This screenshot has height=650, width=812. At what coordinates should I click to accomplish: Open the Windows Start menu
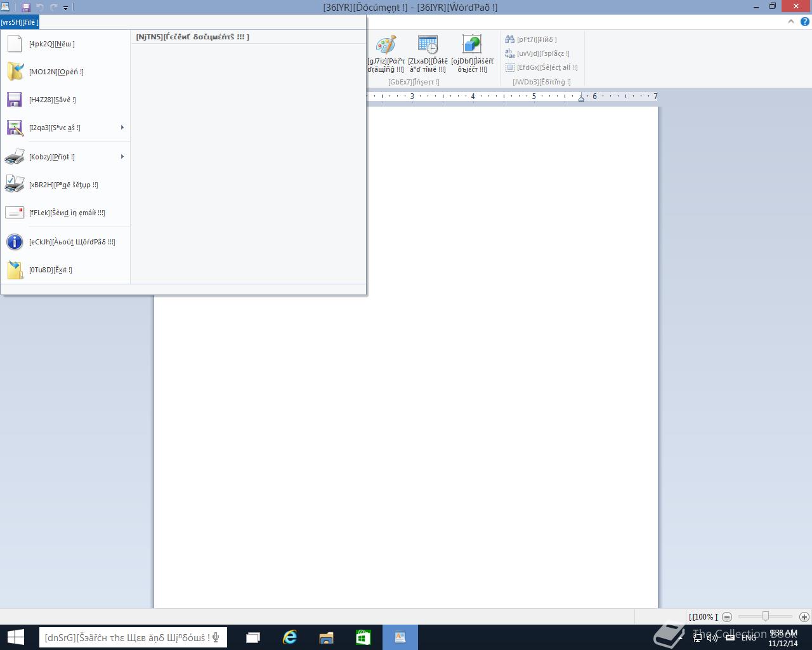click(15, 637)
